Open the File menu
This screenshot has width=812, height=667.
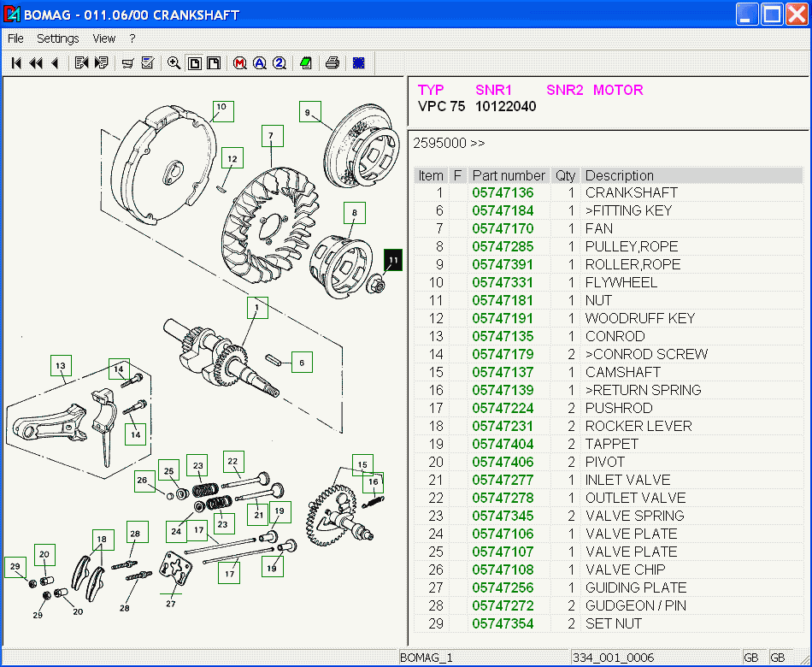coord(15,38)
